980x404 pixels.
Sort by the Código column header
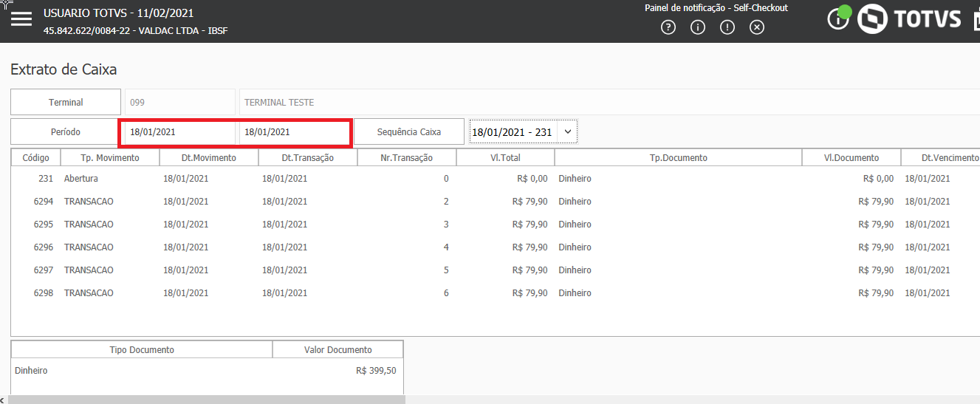[x=35, y=157]
